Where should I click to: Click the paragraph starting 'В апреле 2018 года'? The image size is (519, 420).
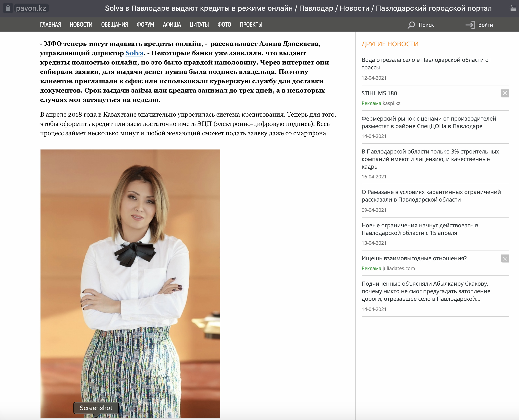[188, 124]
